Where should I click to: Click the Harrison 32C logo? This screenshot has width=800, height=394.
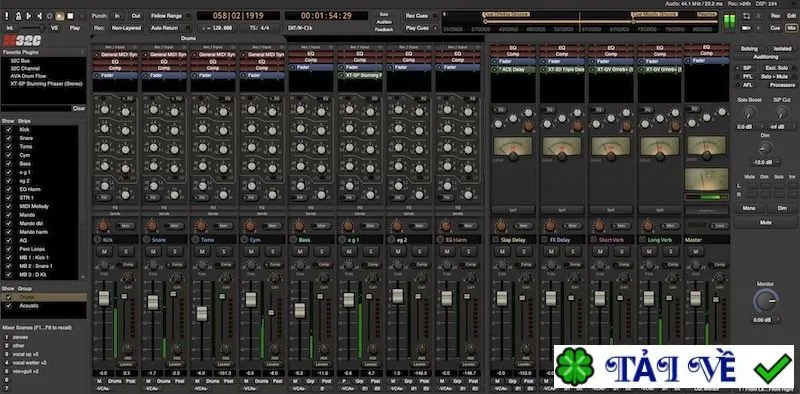(22, 41)
